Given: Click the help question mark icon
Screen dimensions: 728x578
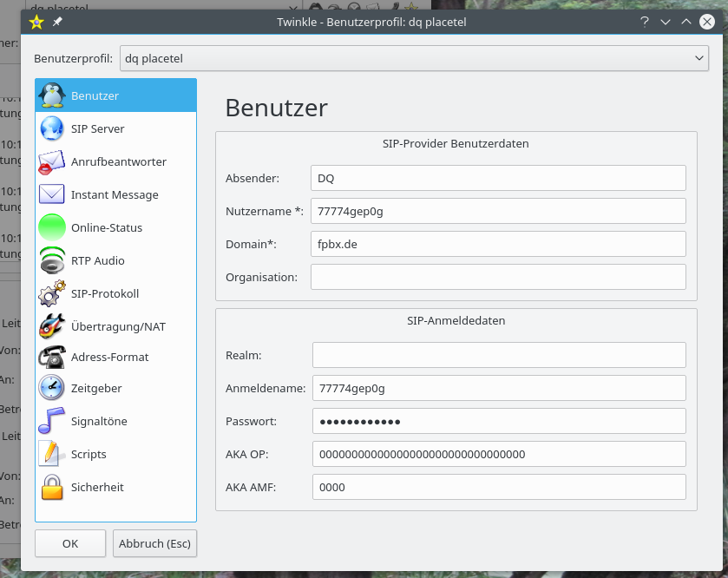Looking at the screenshot, I should (645, 22).
